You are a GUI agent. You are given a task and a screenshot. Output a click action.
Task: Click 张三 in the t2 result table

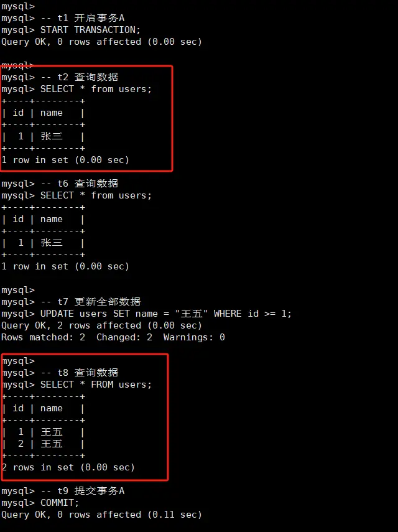pos(52,136)
